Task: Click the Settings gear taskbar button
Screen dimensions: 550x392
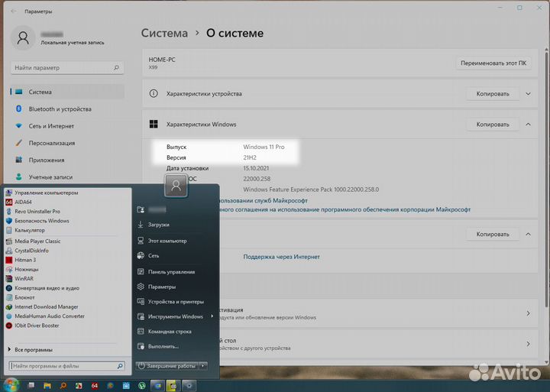Action: coord(189,386)
